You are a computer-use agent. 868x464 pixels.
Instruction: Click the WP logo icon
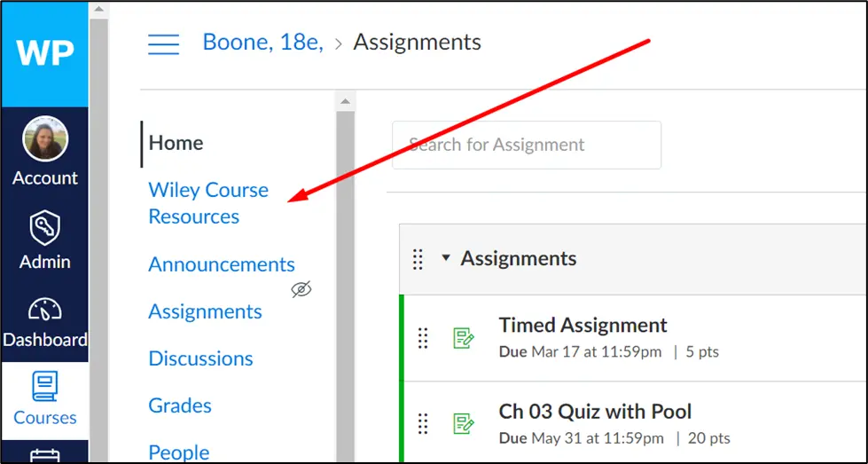coord(44,53)
